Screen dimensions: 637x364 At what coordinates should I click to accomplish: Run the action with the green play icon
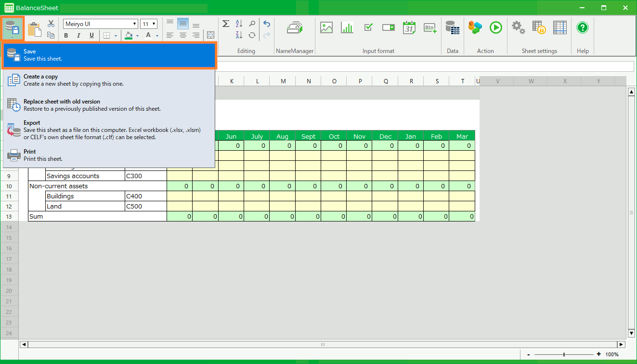point(495,28)
